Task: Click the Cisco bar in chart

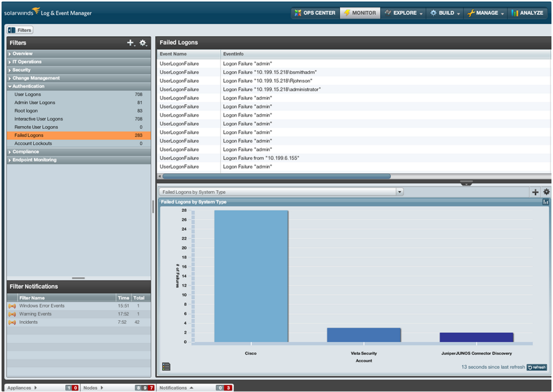Action: pyautogui.click(x=251, y=276)
